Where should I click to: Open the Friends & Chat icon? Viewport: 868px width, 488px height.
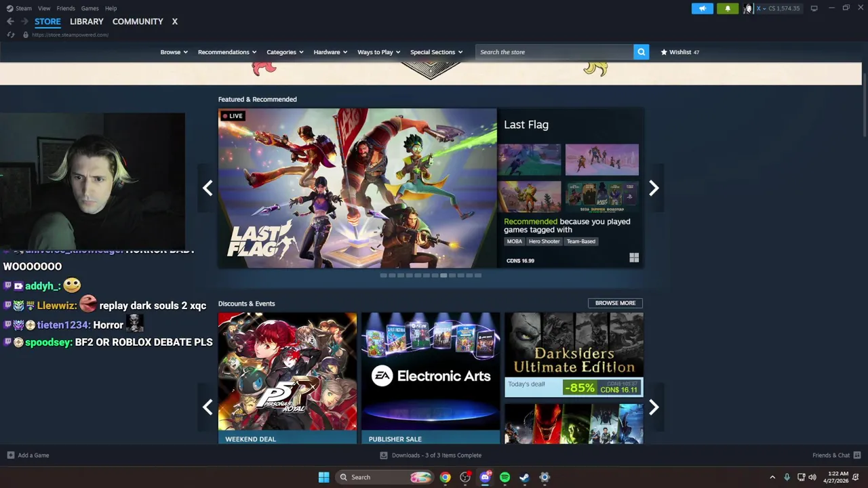pyautogui.click(x=857, y=455)
